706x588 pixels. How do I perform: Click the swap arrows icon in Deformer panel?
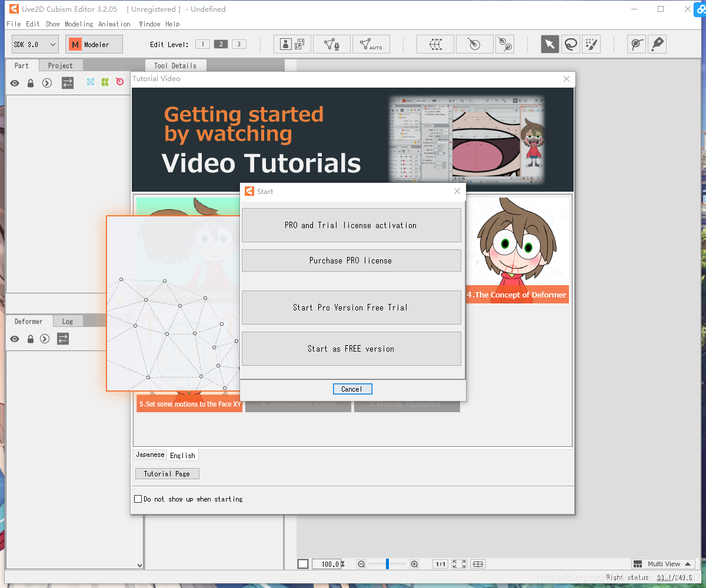point(63,339)
